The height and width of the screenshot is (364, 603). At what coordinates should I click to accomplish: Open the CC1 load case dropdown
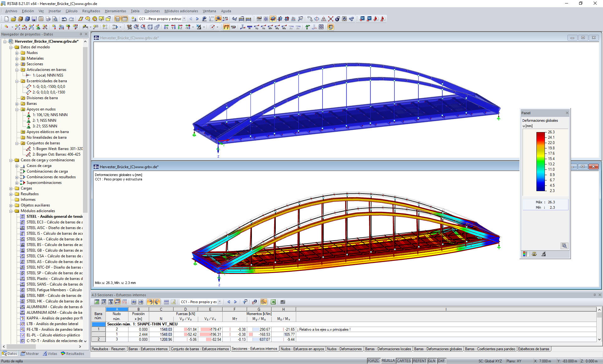tap(185, 19)
